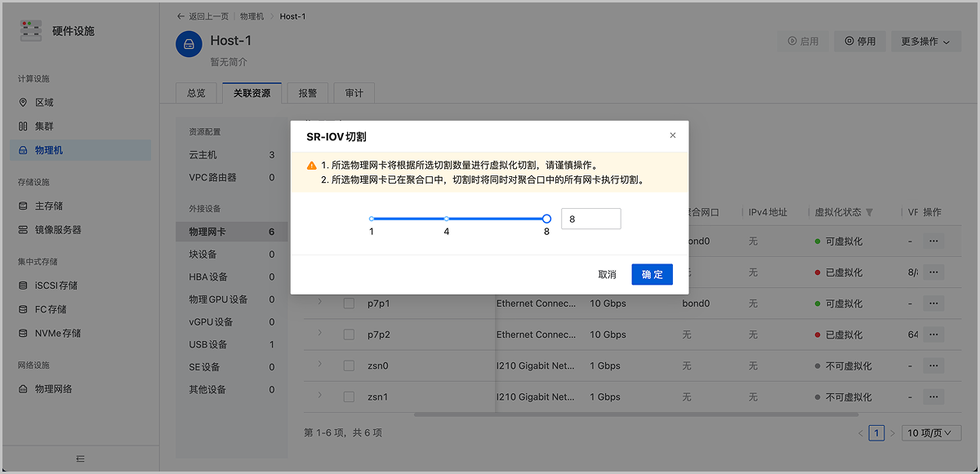Expand the p7p2 row details
Image resolution: width=980 pixels, height=474 pixels.
tap(320, 334)
